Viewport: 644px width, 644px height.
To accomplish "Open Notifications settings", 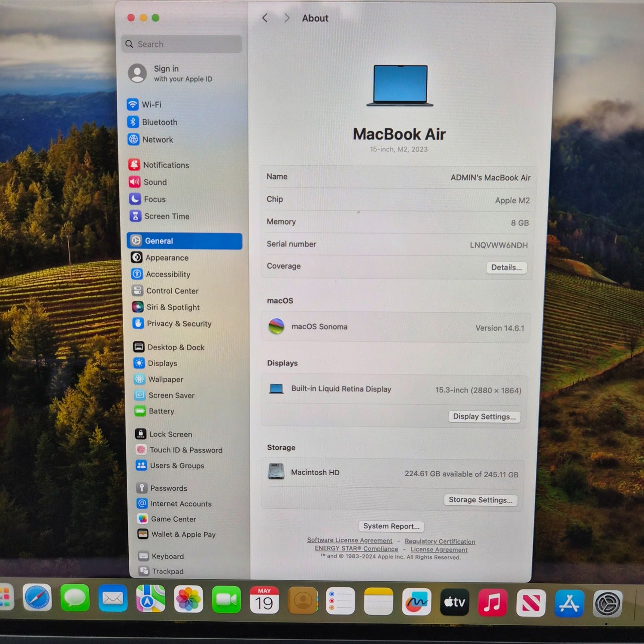I will pyautogui.click(x=159, y=165).
